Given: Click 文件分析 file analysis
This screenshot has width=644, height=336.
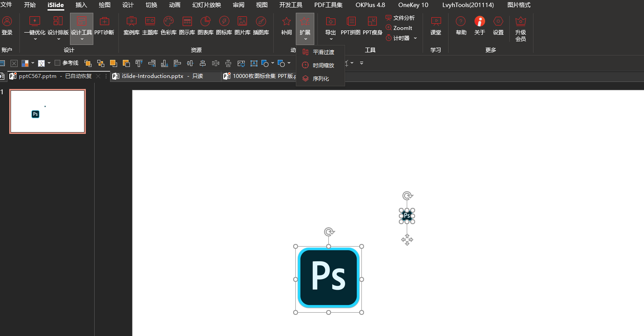Looking at the screenshot, I should point(400,18).
